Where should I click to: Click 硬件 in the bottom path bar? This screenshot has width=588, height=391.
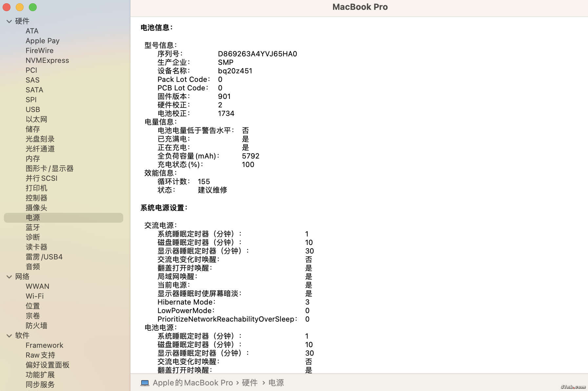(x=250, y=383)
